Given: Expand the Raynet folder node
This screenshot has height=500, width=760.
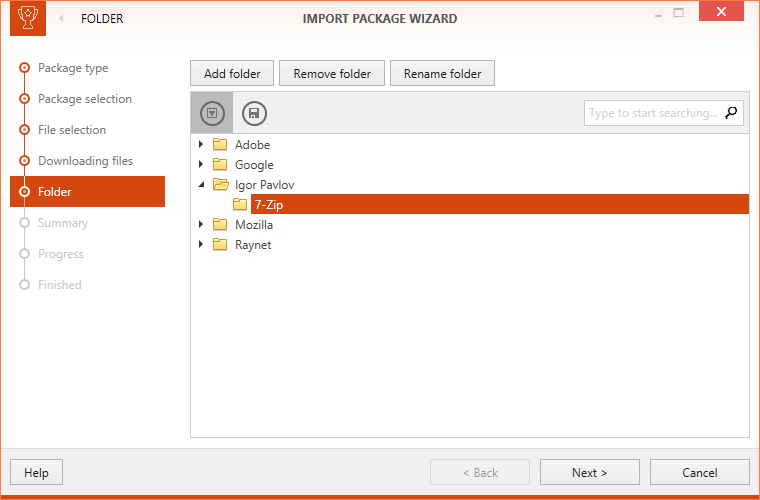Looking at the screenshot, I should pyautogui.click(x=201, y=244).
